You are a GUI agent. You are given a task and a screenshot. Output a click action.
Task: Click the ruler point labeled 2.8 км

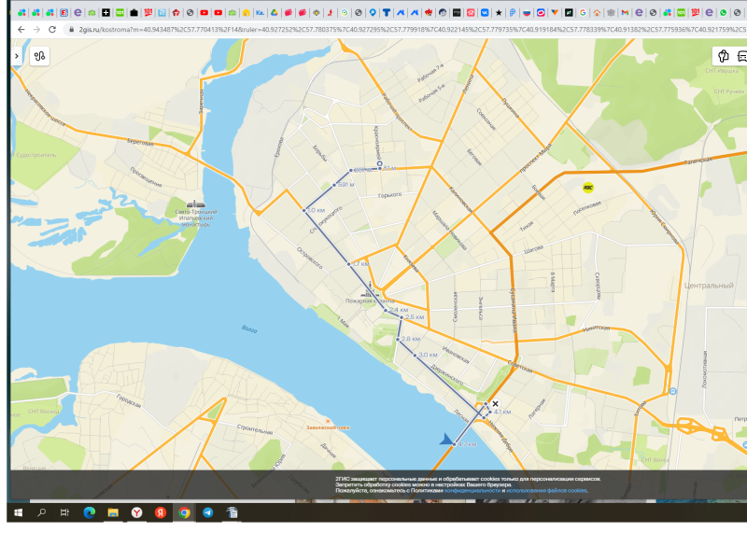[398, 339]
